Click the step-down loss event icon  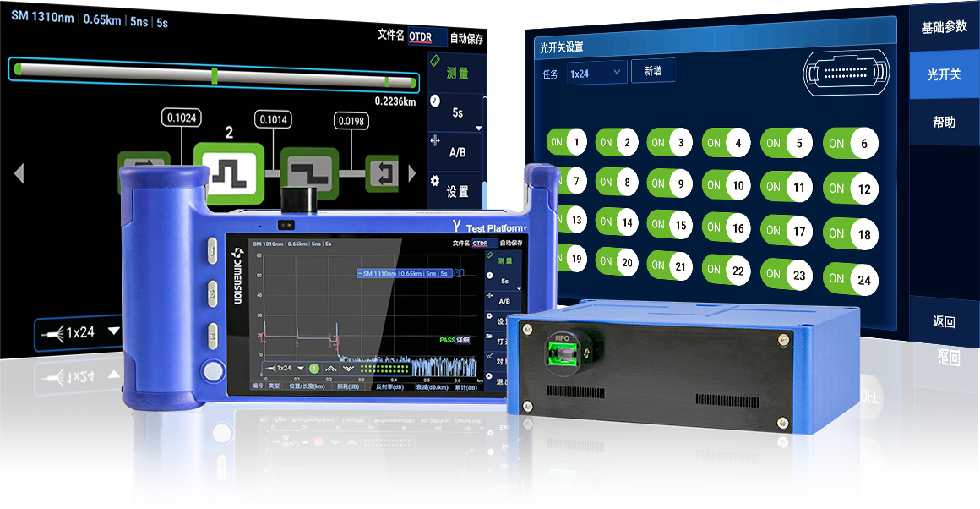(x=309, y=172)
